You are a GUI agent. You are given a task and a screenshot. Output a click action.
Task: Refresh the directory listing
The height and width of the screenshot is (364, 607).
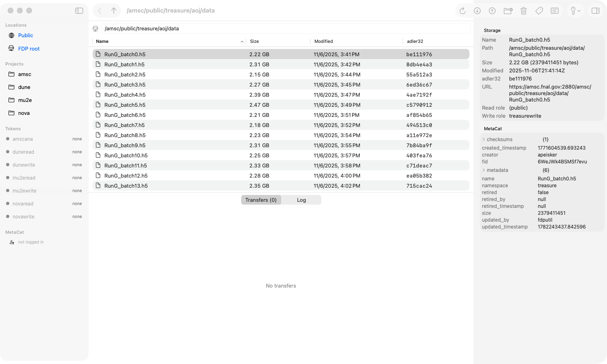pos(463,11)
